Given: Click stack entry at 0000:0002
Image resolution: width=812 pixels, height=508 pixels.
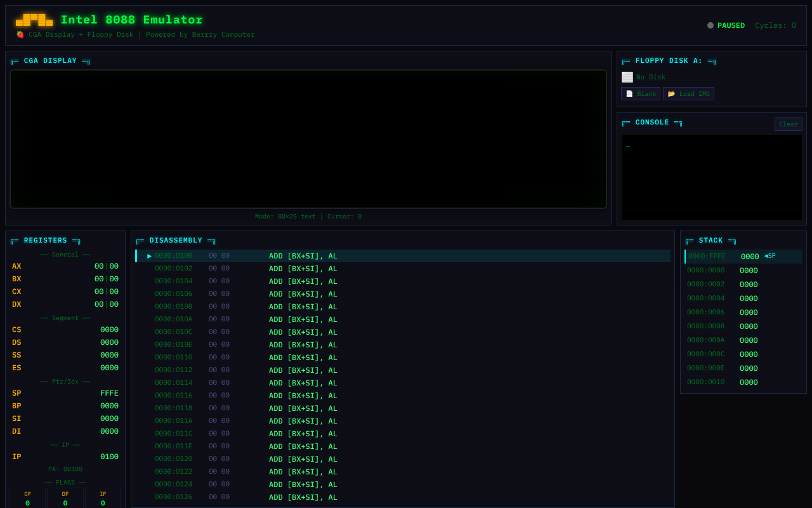Looking at the screenshot, I should 743,284.
